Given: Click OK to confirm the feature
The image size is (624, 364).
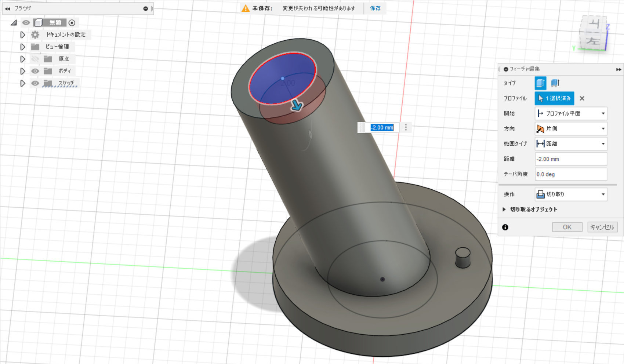Looking at the screenshot, I should pyautogui.click(x=567, y=227).
